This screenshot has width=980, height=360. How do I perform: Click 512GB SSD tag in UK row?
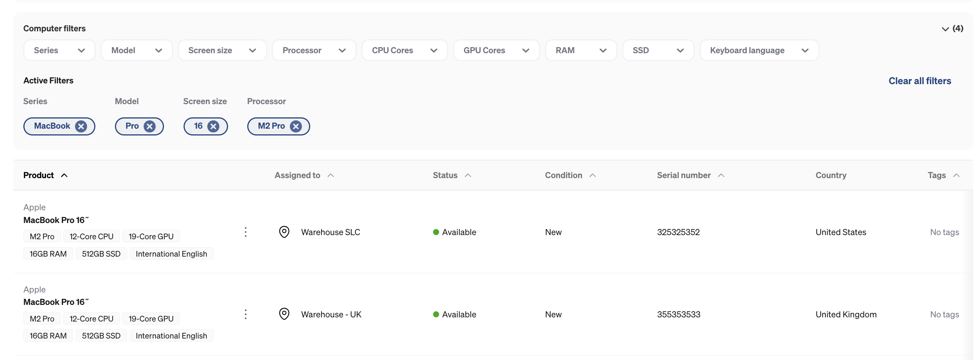(101, 335)
